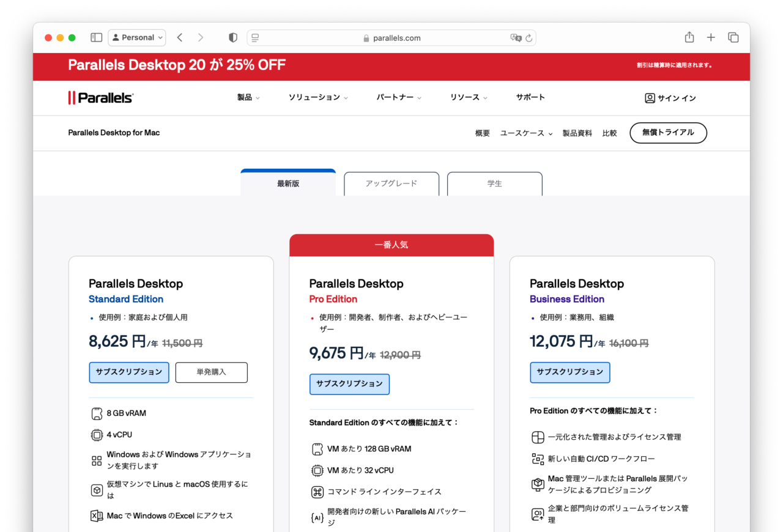Image resolution: width=783 pixels, height=532 pixels.
Task: Select the 最新版 tab
Action: tap(288, 183)
